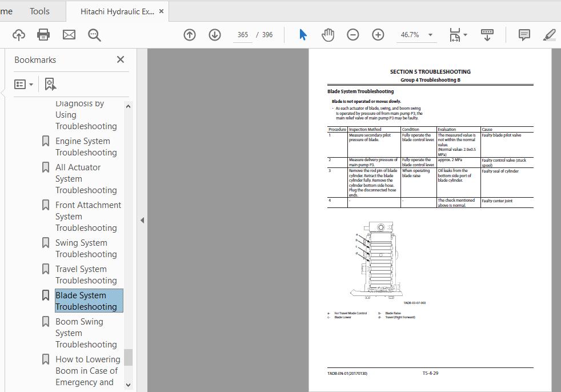
Task: Send file by email envelope icon
Action: (69, 35)
